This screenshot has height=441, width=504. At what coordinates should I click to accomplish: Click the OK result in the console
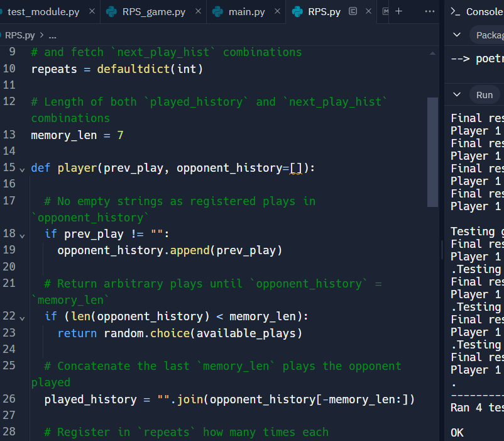click(457, 432)
